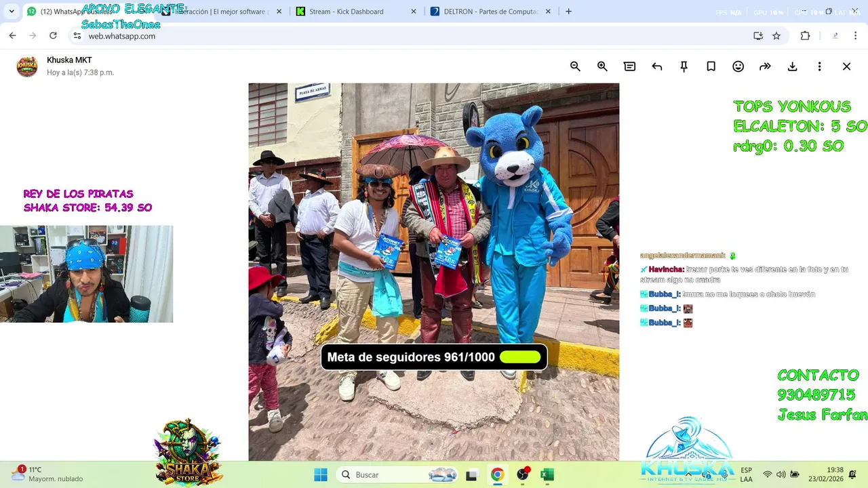The image size is (868, 488).
Task: Open Task View on the taskbar
Action: tap(472, 474)
